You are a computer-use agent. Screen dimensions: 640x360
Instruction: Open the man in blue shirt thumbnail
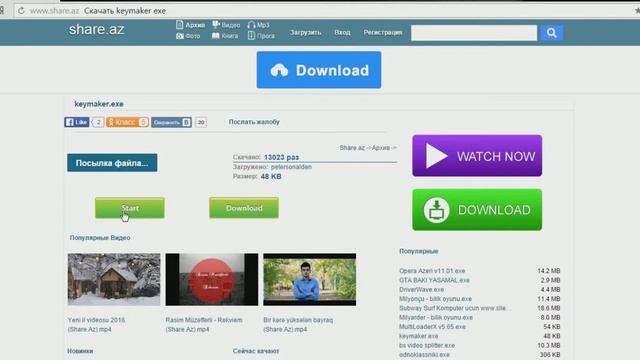tap(309, 279)
